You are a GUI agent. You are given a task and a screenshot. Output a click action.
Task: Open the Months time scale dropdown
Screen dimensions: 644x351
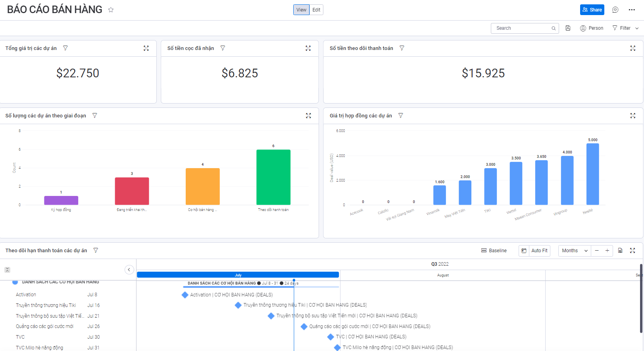[574, 251]
